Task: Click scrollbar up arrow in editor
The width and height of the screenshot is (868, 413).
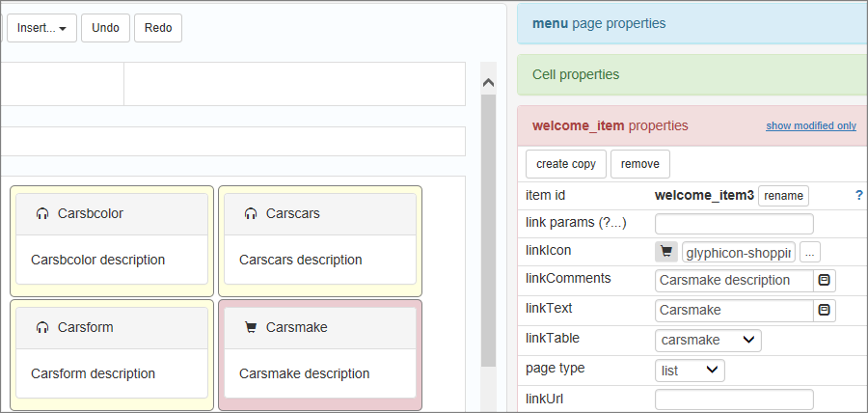Action: click(x=488, y=82)
